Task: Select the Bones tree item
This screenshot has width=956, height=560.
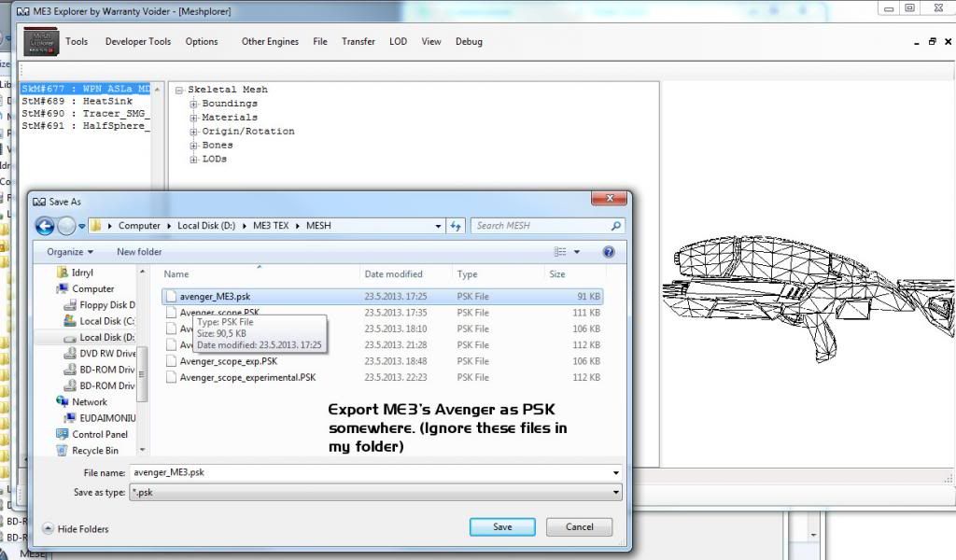Action: tap(218, 145)
